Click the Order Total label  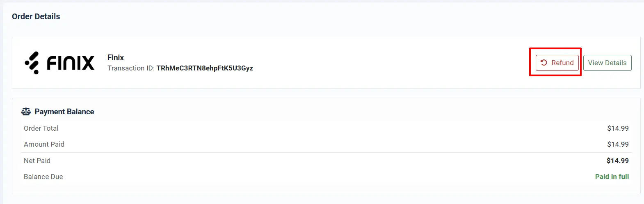tap(41, 128)
